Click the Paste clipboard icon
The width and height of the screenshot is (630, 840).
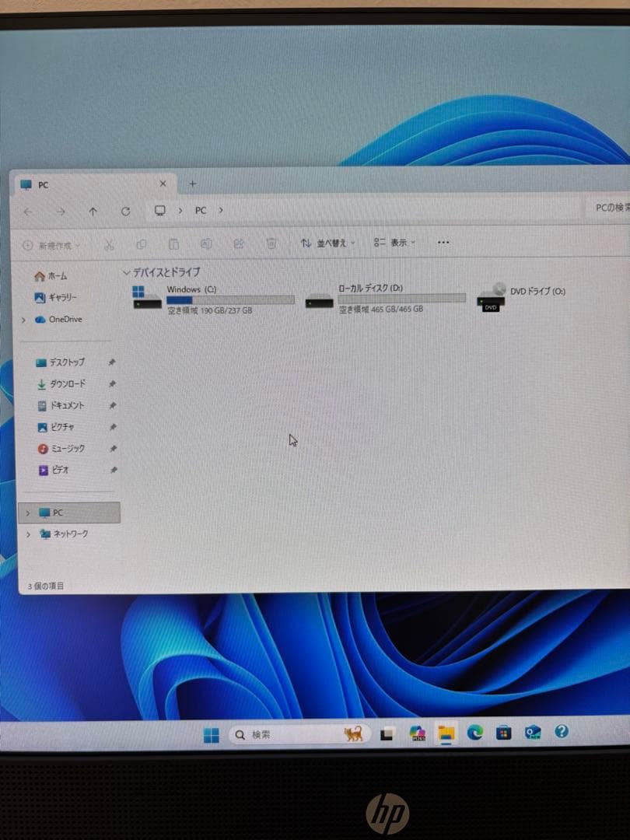tap(173, 244)
